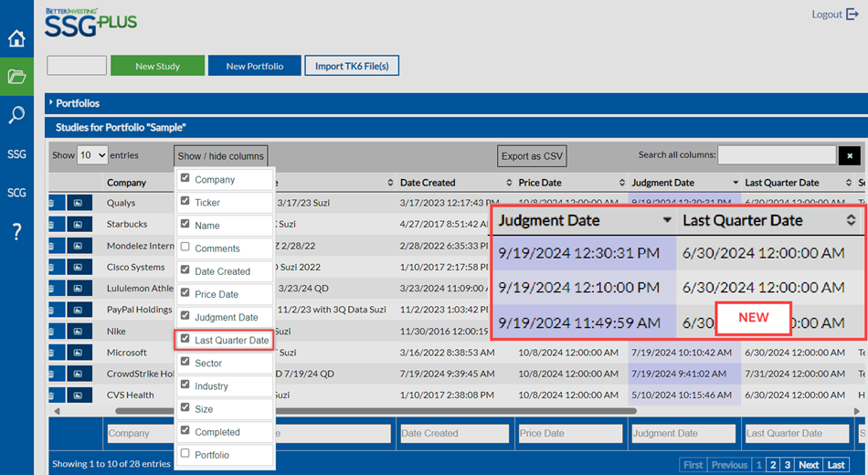This screenshot has width=868, height=475.
Task: Click the image icon in Lululemon row
Action: 79,289
